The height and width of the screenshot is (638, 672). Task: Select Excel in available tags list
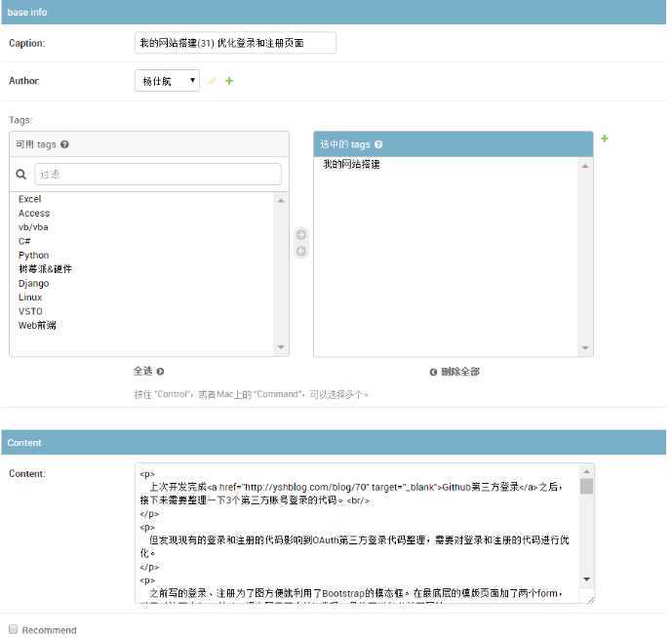coord(29,199)
